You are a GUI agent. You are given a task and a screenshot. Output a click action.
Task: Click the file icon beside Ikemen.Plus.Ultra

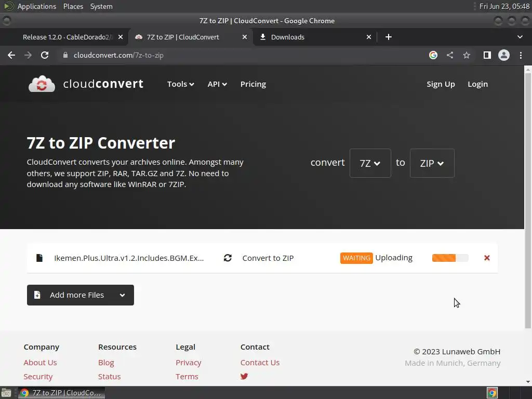point(39,258)
